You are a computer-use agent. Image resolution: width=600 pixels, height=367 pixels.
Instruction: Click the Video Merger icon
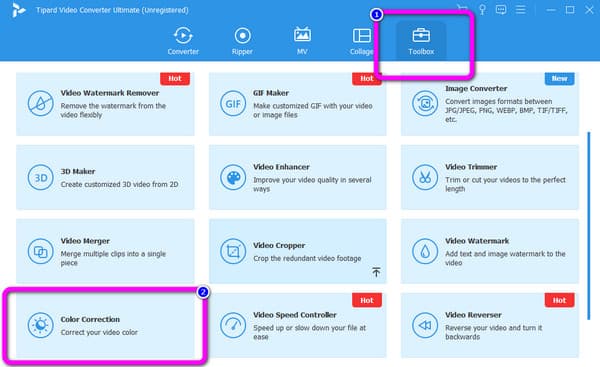click(x=40, y=251)
